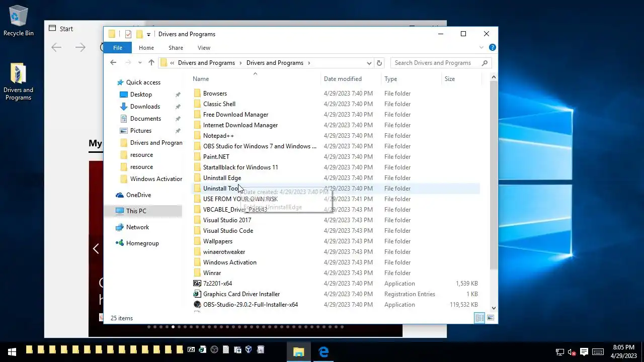
Task: Select Startallblack for Windows 11 folder
Action: click(240, 167)
